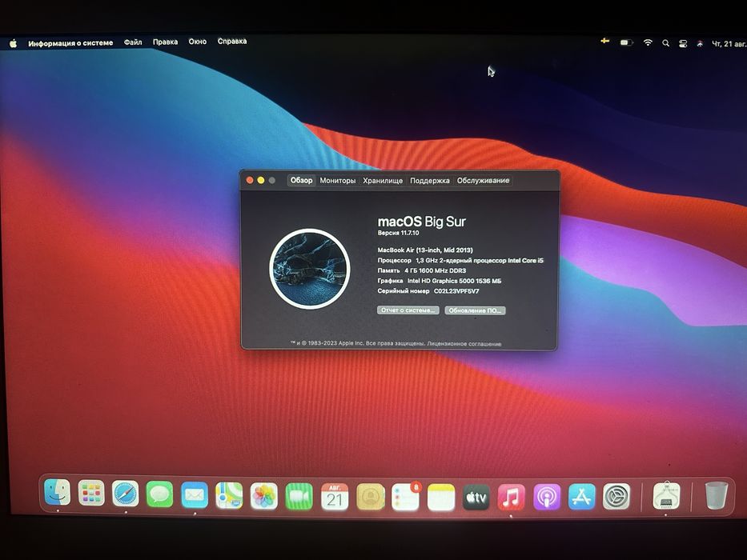Screen dimensions: 747x560
Task: Click the macOS Big Sur heading
Action: [x=422, y=222]
